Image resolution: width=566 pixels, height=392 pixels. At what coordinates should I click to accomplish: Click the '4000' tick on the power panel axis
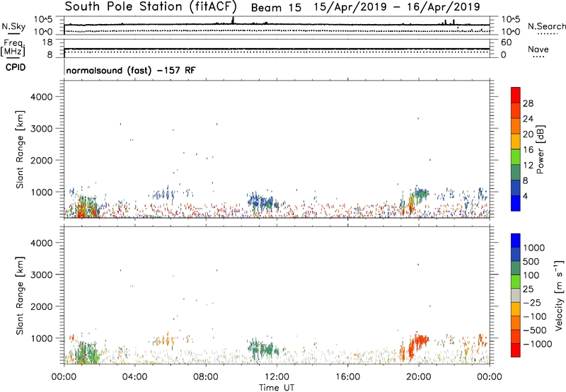pyautogui.click(x=41, y=97)
